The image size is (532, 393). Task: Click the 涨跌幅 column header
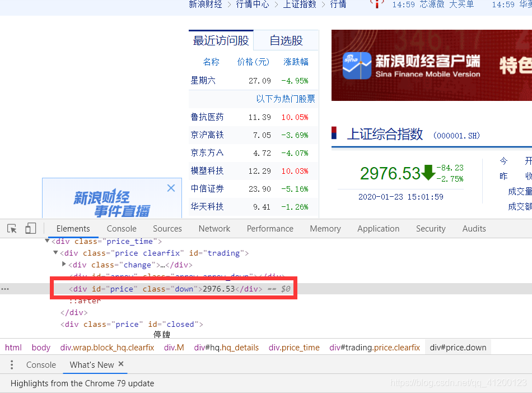[296, 62]
